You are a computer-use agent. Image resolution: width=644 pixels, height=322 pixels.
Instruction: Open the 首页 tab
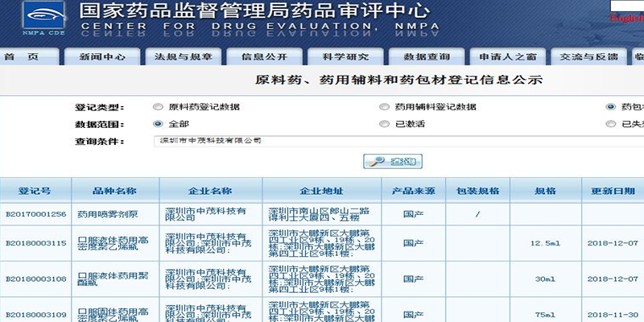pyautogui.click(x=29, y=56)
